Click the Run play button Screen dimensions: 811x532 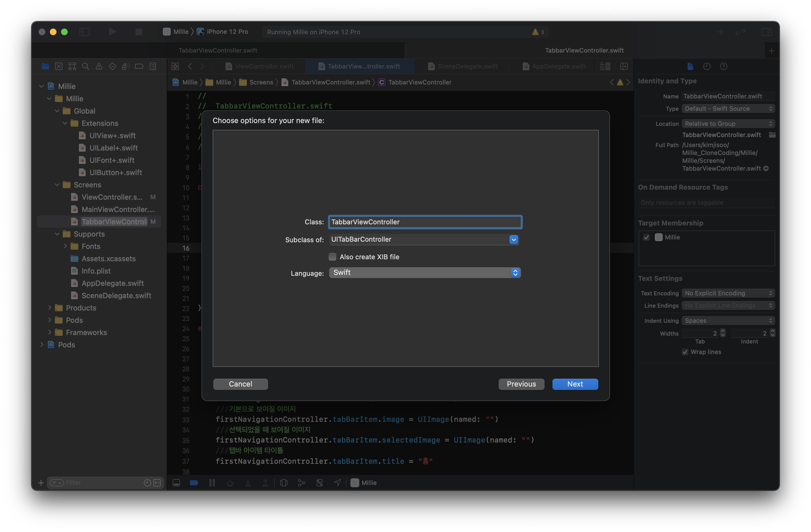click(112, 32)
